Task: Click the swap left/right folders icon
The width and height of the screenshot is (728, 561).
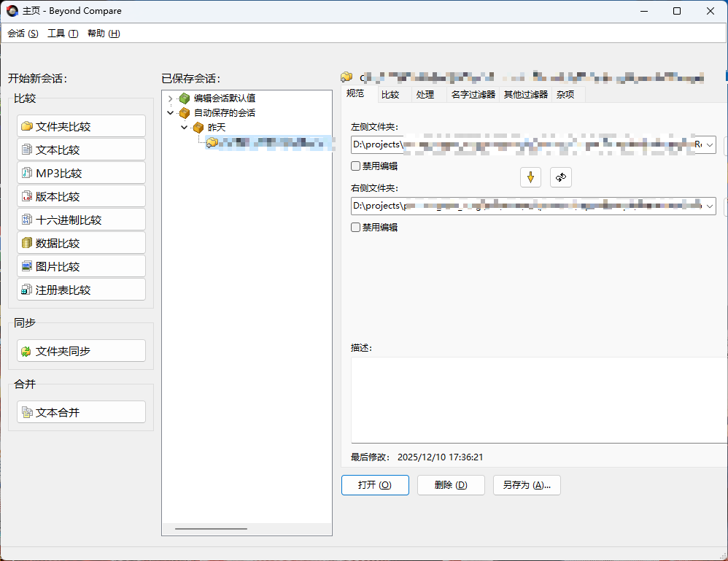Action: click(561, 177)
